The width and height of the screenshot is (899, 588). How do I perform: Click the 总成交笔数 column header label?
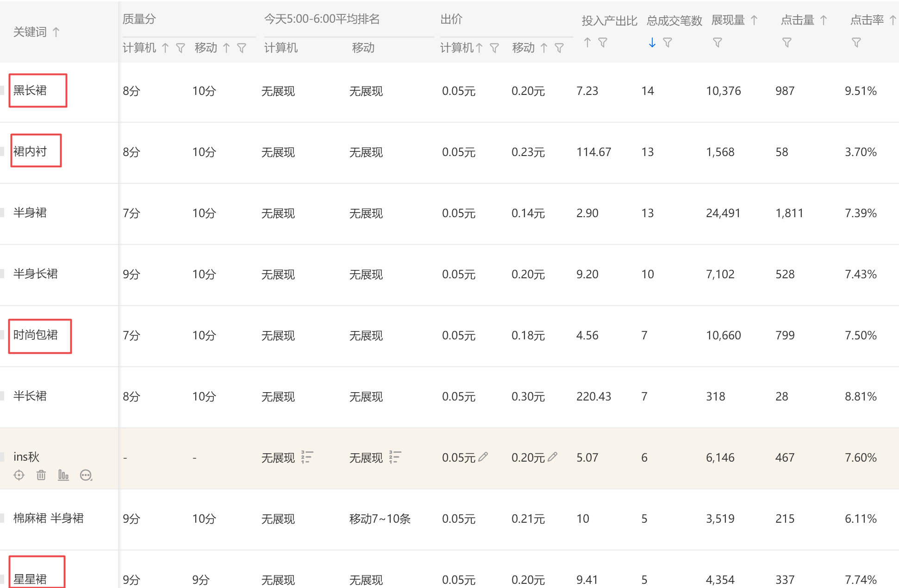point(674,20)
